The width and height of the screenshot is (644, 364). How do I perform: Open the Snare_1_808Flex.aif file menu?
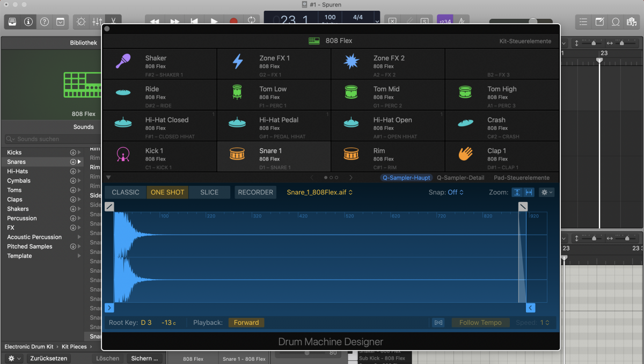point(319,192)
